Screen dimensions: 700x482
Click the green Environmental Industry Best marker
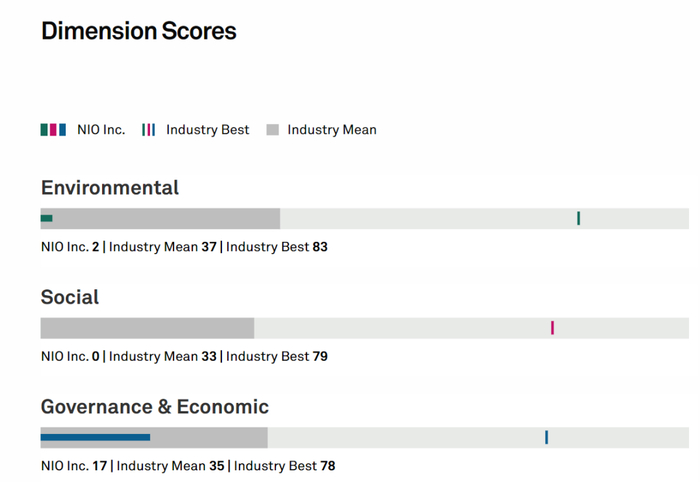578,218
